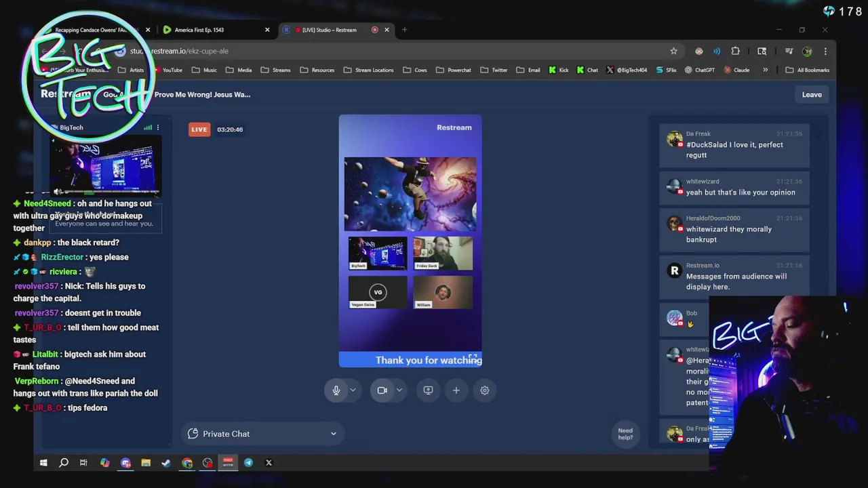Click the Bob chat message
This screenshot has height=488, width=868.
[685, 319]
